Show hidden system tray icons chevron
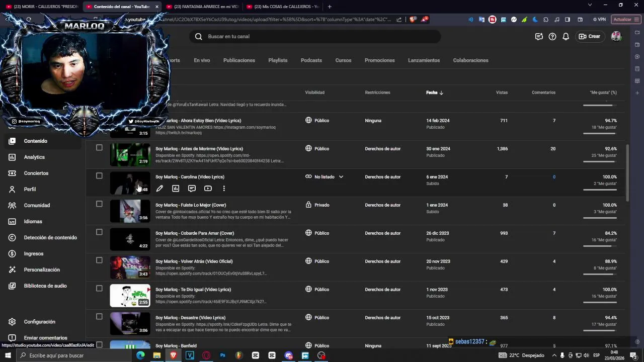Screen dimensions: 644x362 (x=554, y=355)
